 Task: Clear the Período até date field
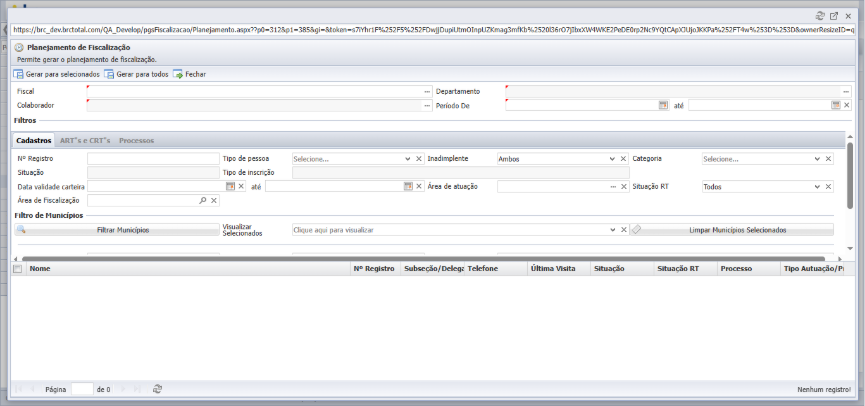click(847, 105)
